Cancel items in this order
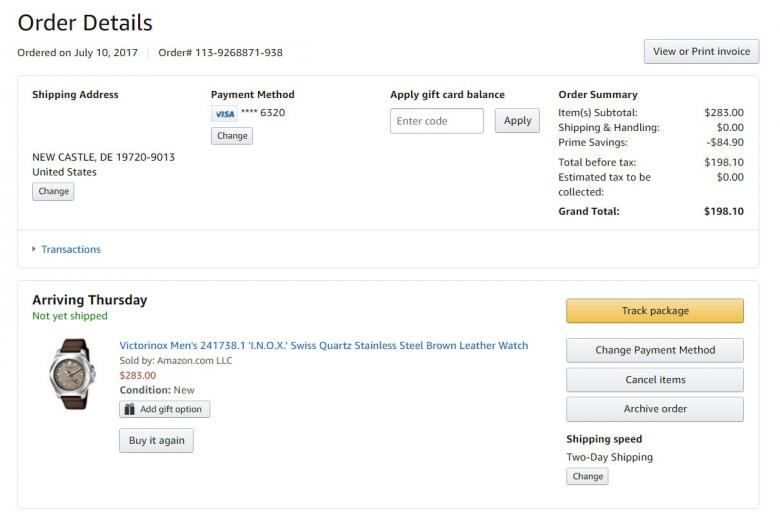 [654, 380]
